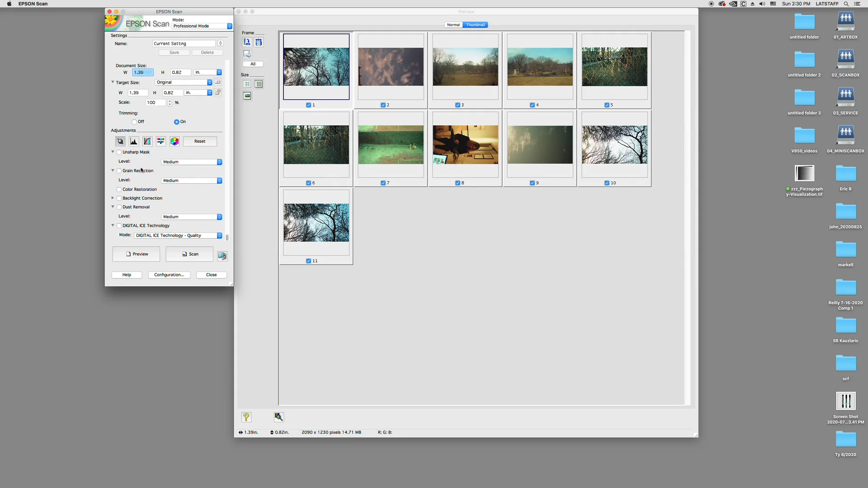
Task: Open the Color Palette hexagon icon
Action: [x=175, y=141]
